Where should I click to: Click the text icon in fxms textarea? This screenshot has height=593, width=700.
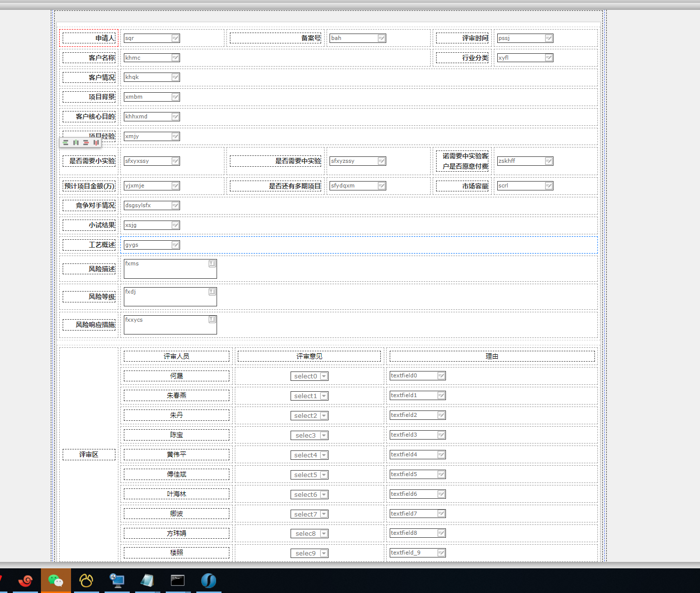212,263
